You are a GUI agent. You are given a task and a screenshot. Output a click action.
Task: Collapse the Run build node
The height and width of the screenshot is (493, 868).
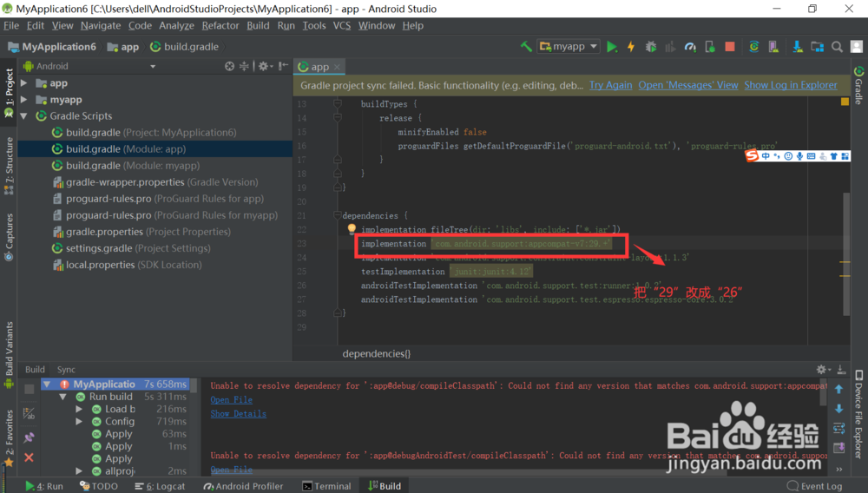(x=63, y=397)
